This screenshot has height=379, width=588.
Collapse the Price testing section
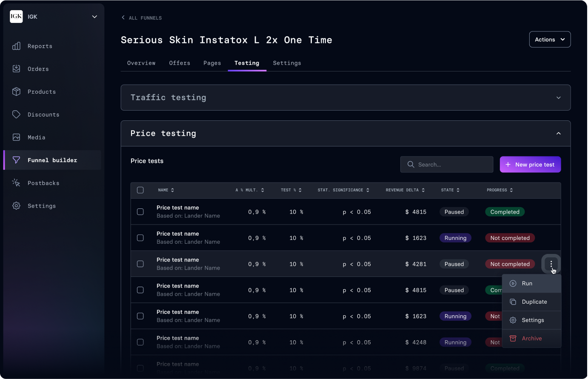558,134
